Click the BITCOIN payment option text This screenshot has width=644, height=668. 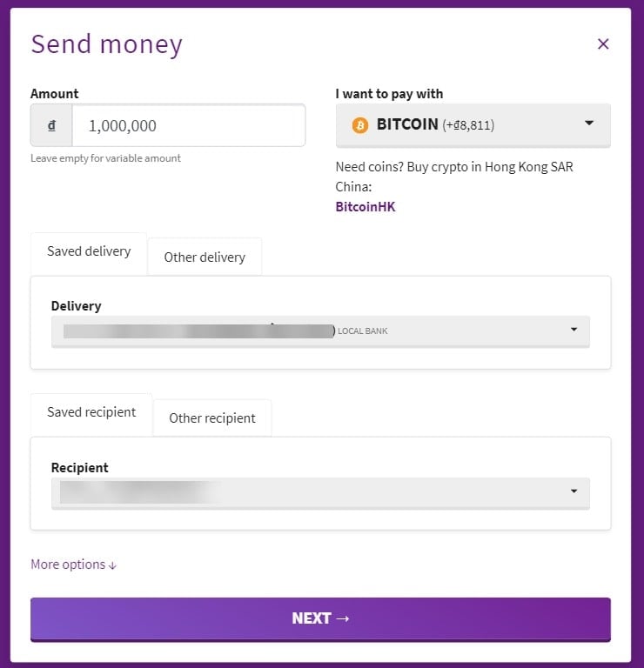click(x=407, y=124)
